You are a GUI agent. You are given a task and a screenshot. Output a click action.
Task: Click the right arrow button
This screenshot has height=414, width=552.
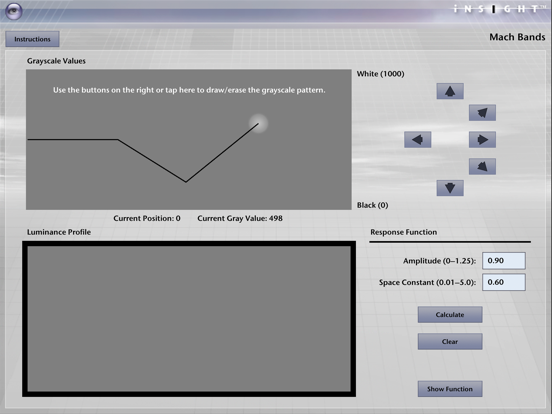click(x=482, y=140)
